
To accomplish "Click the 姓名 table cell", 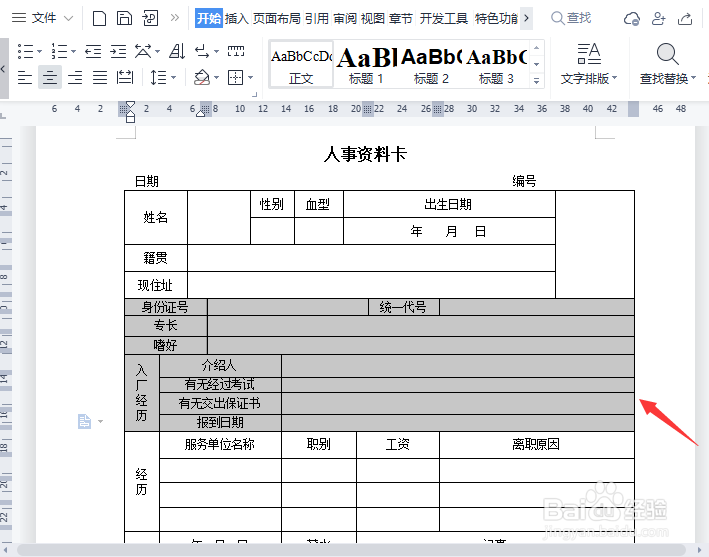I will pos(156,217).
